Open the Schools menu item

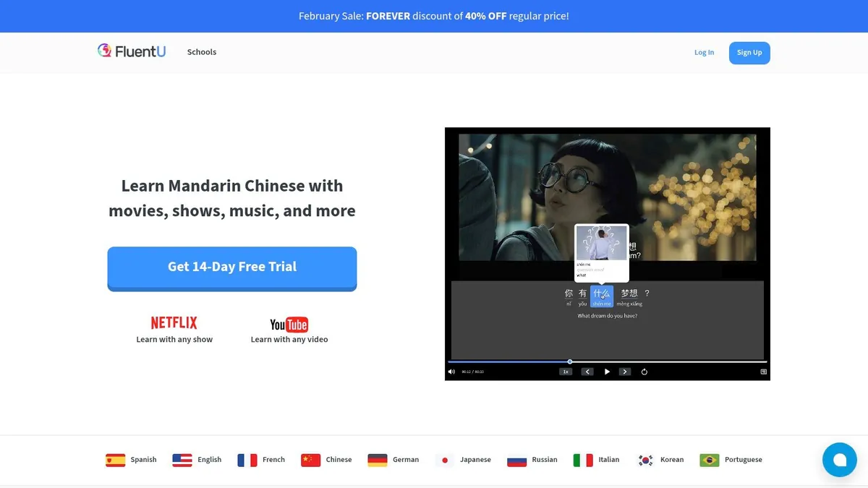click(x=202, y=52)
